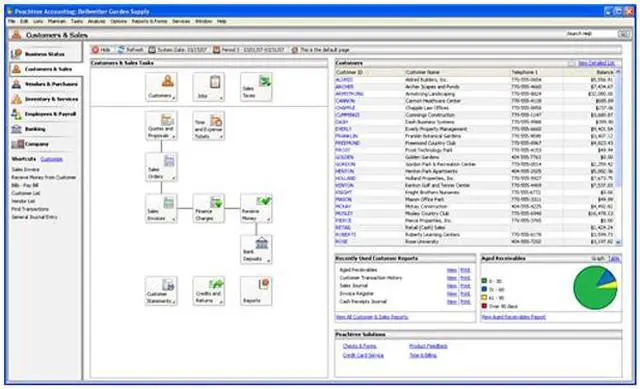This screenshot has width=640, height=389.
Task: Open the Bank Deposits task icon
Action: 256,249
